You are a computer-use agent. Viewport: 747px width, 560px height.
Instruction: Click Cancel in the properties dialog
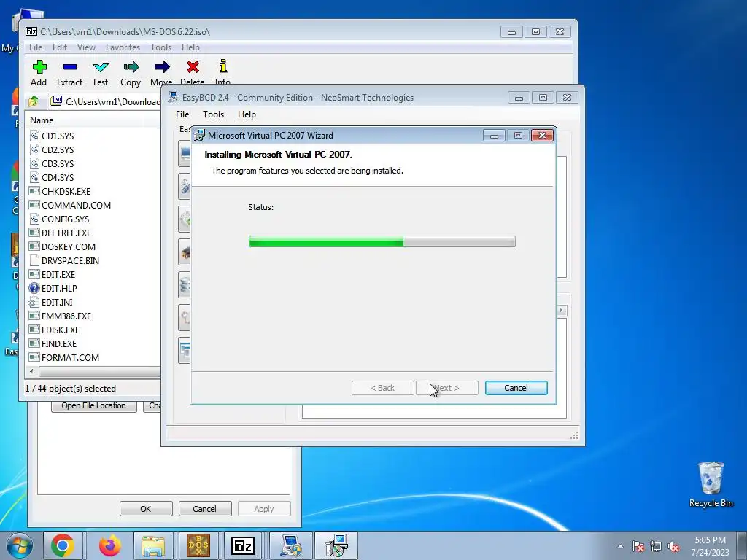(204, 508)
